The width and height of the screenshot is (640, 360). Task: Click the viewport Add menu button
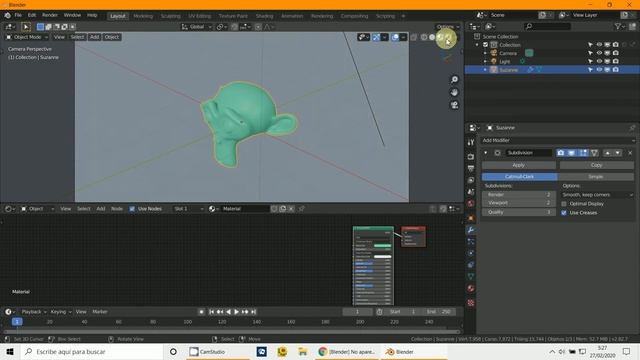click(x=94, y=37)
